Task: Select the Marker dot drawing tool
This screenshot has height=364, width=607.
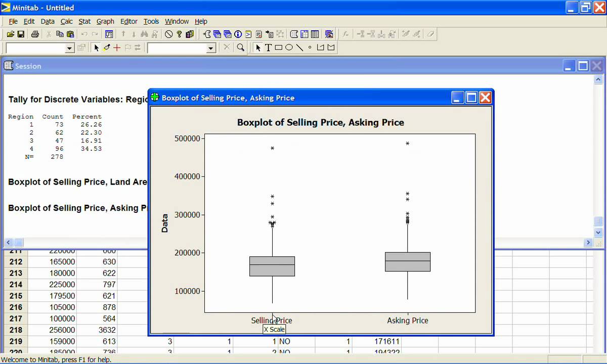Action: [x=310, y=48]
